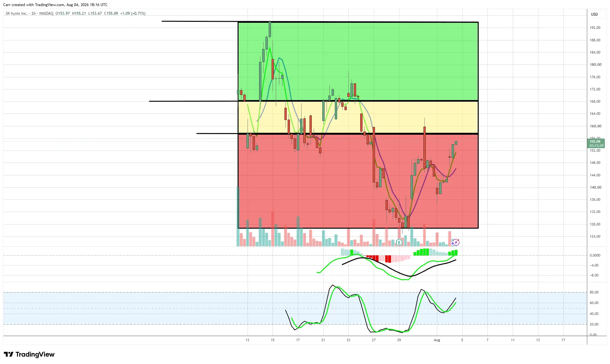Click the '40.00' stochastic axis label

594,314
